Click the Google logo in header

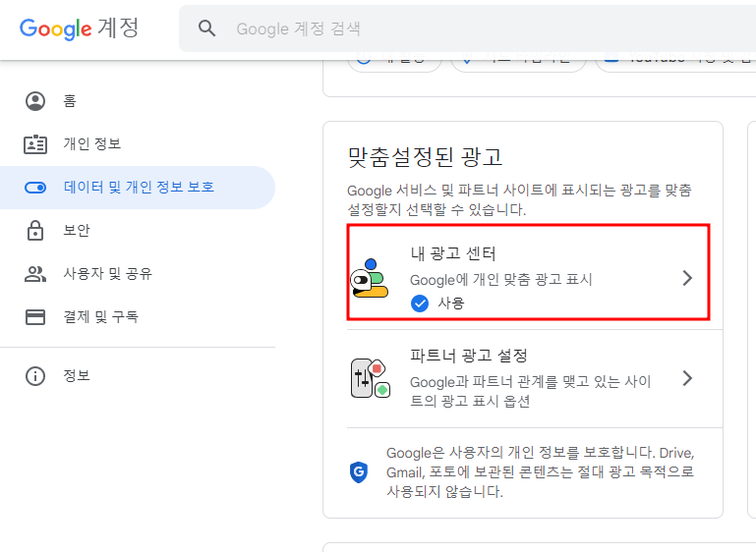[55, 28]
